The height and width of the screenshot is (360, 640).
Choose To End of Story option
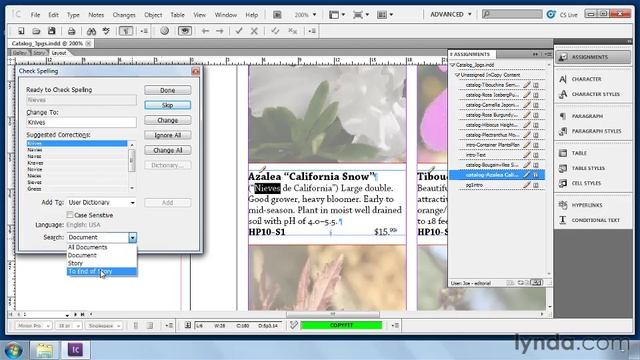point(102,271)
